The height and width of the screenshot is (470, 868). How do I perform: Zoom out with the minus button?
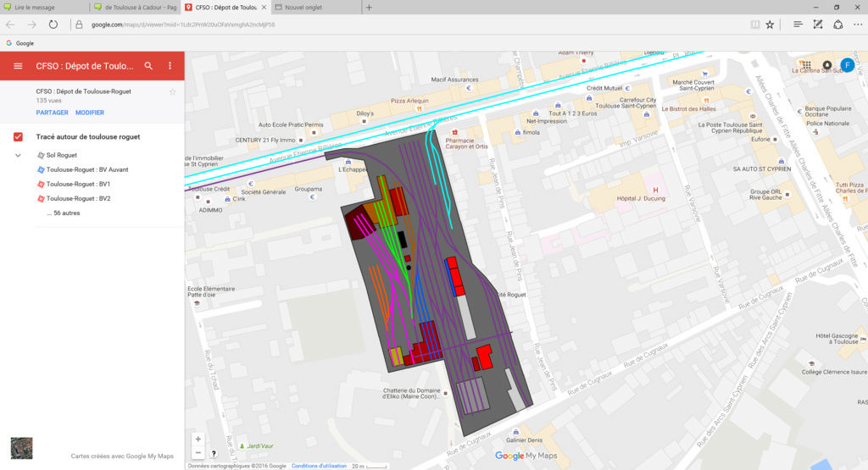(198, 452)
